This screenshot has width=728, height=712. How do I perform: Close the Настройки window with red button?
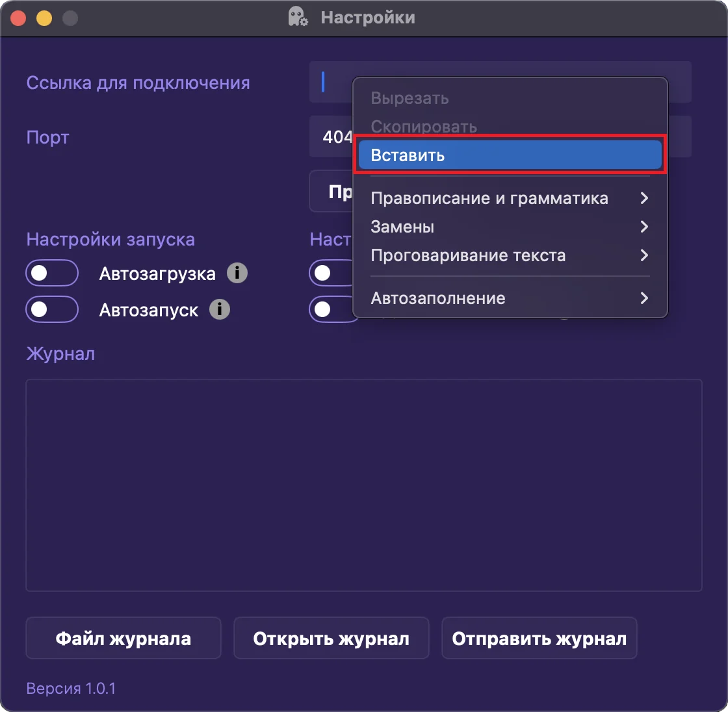tap(18, 18)
